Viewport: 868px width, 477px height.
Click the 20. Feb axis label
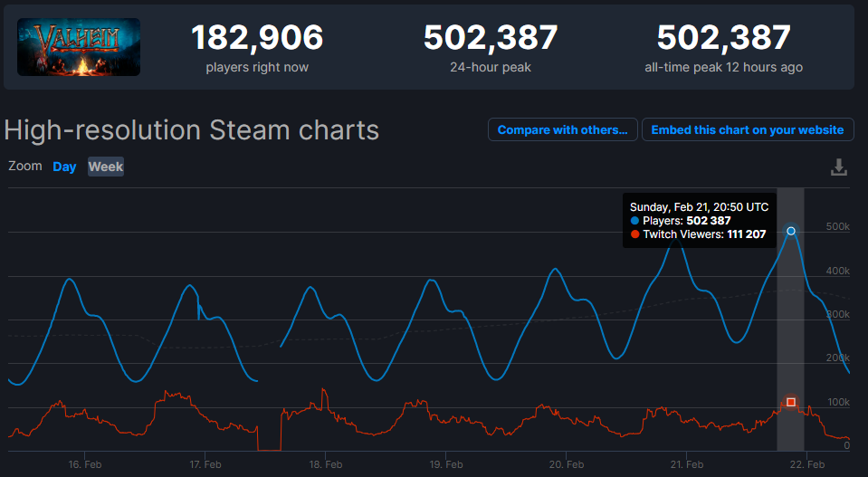coord(567,464)
